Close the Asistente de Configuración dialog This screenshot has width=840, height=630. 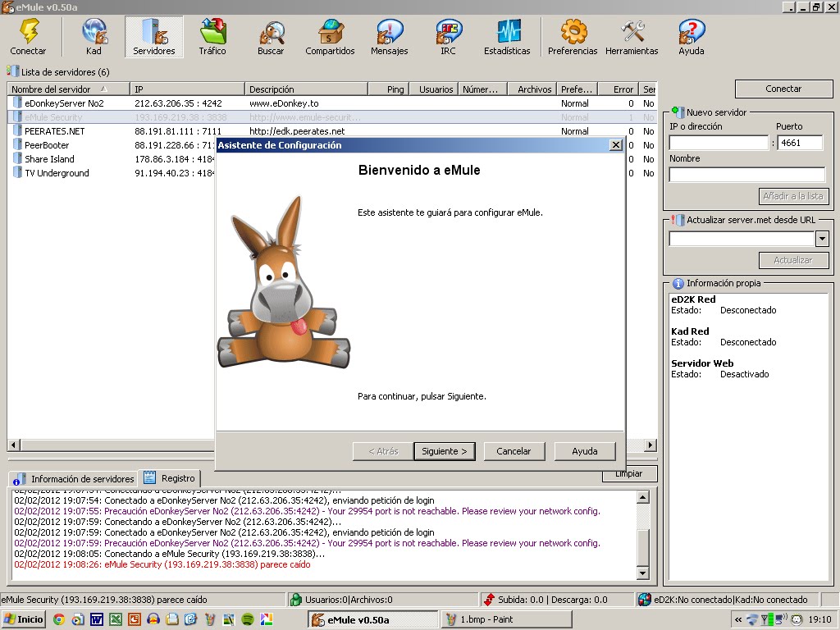tap(616, 144)
